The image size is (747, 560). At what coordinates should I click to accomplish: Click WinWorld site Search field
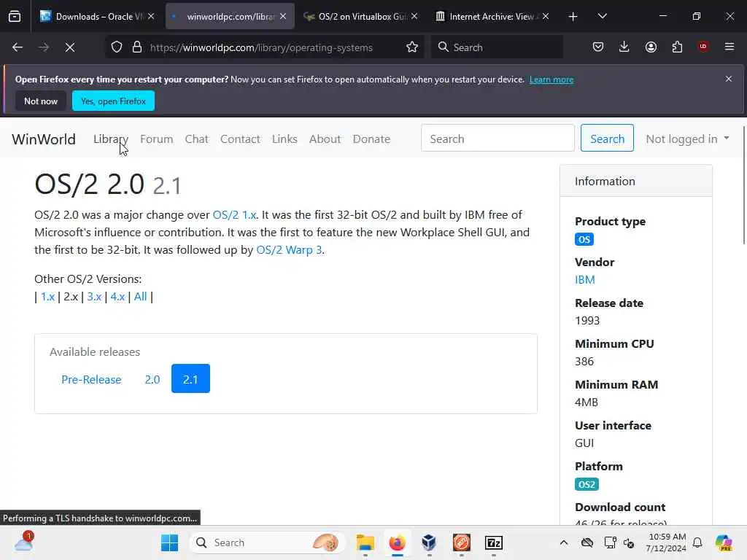498,138
